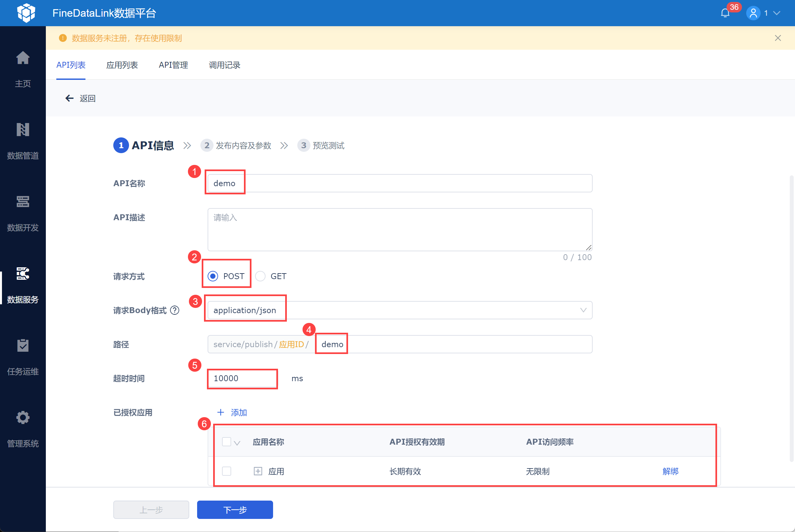Screen dimensions: 795x532
Task: Click the help icon beside 请求Body格式
Action: click(x=175, y=310)
